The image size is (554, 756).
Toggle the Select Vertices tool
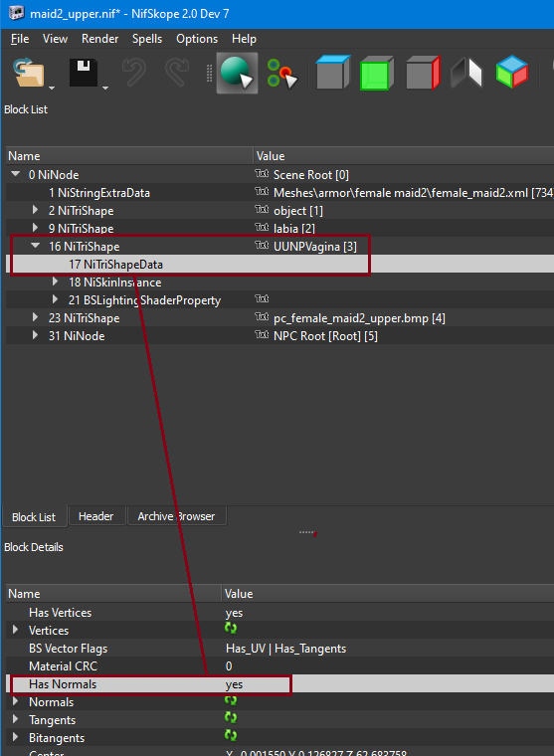(282, 74)
